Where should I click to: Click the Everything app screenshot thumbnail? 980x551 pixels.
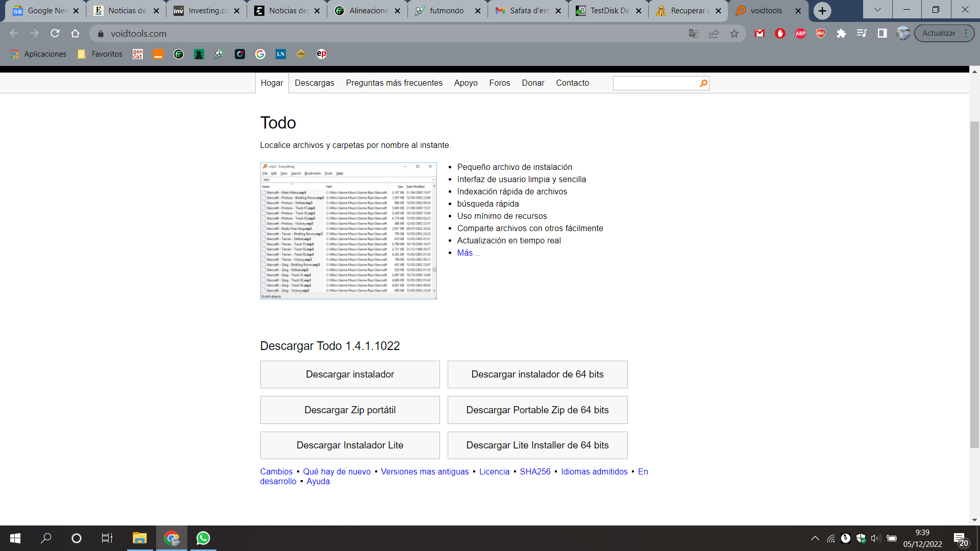click(x=349, y=231)
